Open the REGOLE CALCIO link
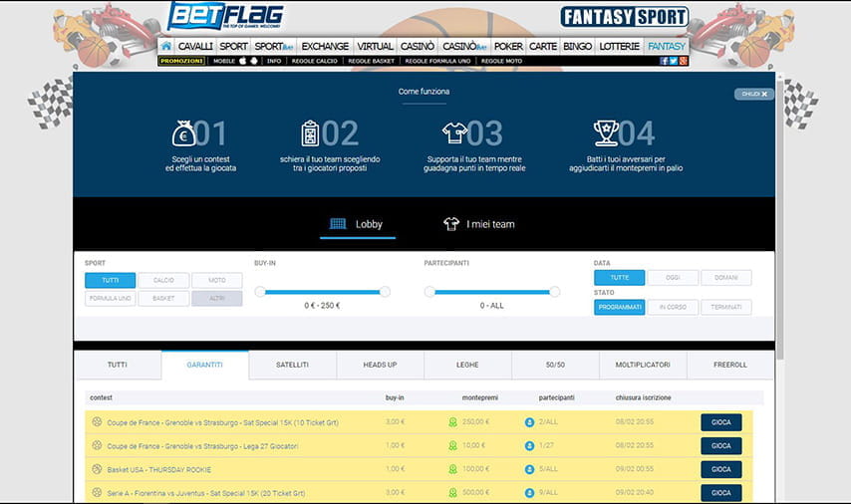 [x=314, y=61]
